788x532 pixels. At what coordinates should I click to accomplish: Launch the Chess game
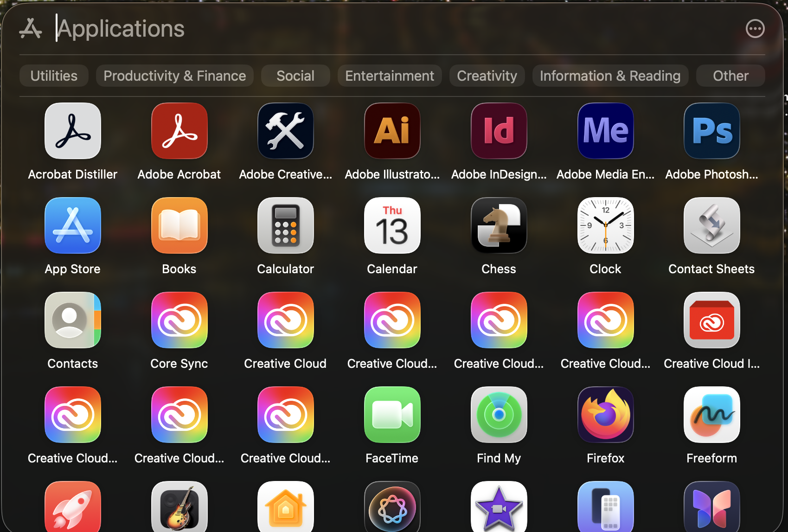(499, 225)
